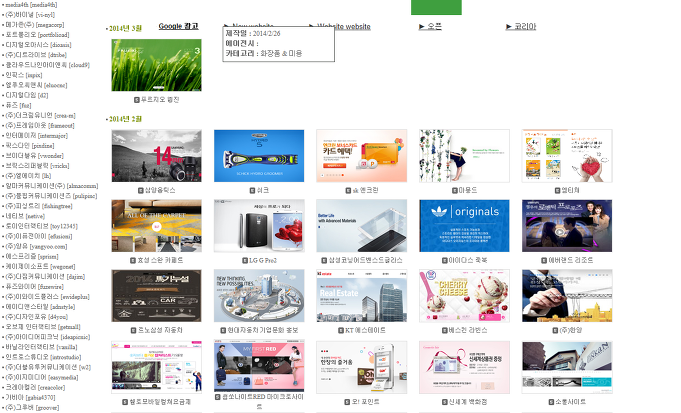Viewport: 681px width, 413px height.
Task: Open the [gabia4370] sidebar link
Action: [30, 397]
